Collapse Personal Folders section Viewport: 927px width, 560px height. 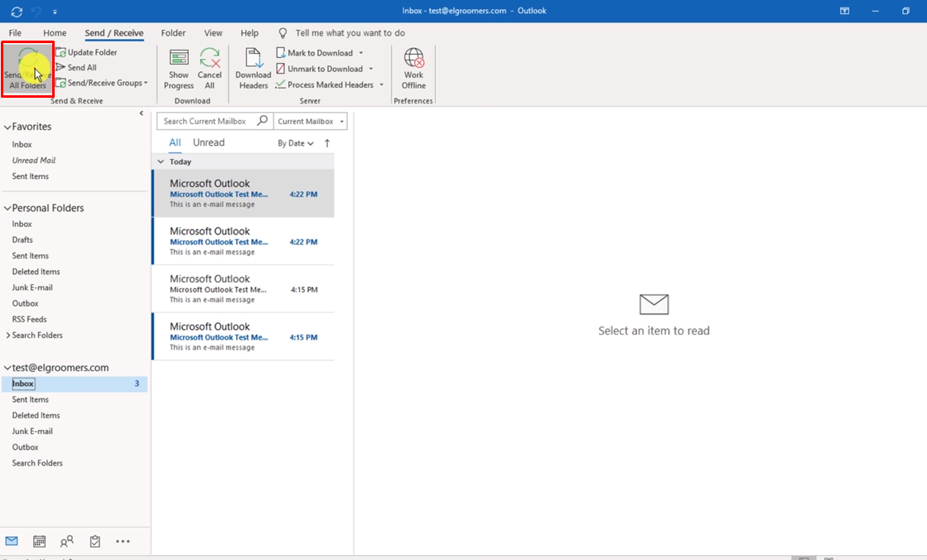click(x=7, y=208)
